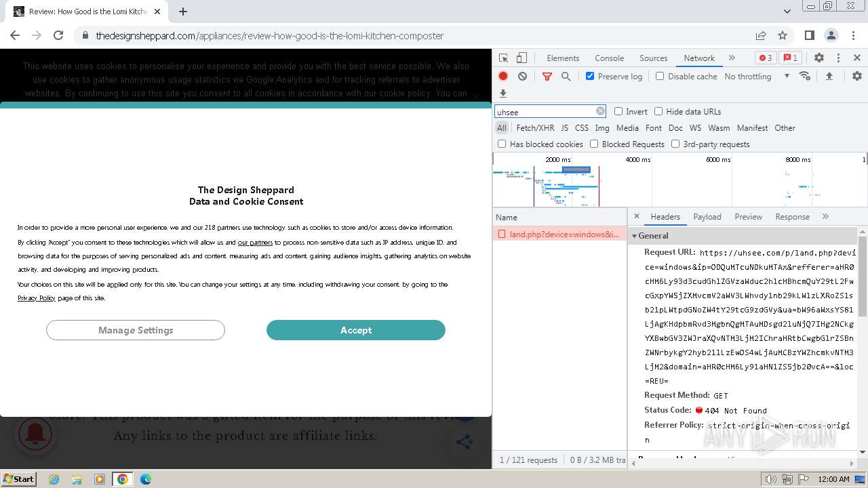The height and width of the screenshot is (488, 868).
Task: Click the issues badge showing 1
Action: (790, 58)
